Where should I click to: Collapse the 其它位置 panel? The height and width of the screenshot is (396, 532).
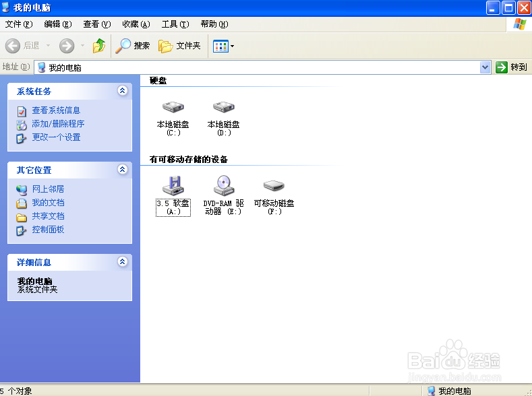coord(123,169)
